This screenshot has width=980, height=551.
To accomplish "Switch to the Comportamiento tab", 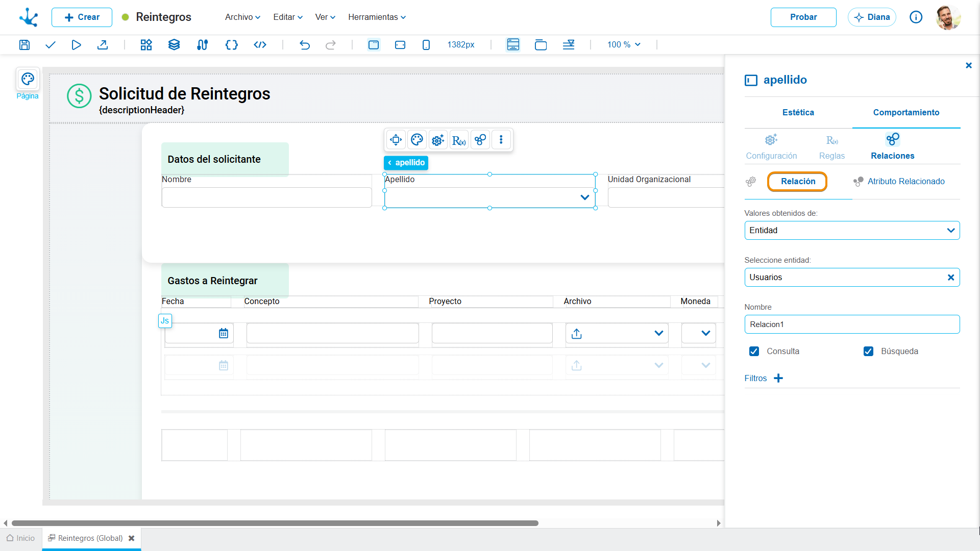I will [x=906, y=112].
